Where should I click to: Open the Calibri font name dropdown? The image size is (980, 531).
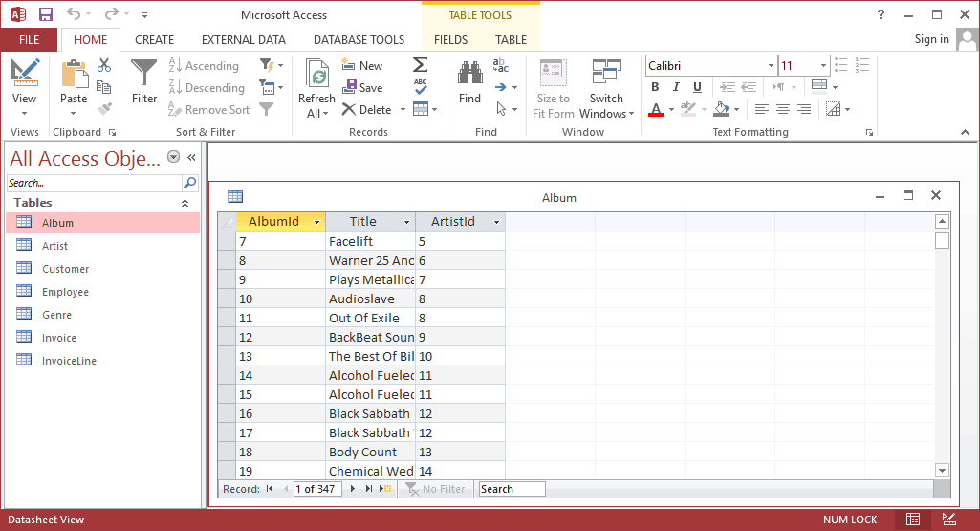click(771, 66)
